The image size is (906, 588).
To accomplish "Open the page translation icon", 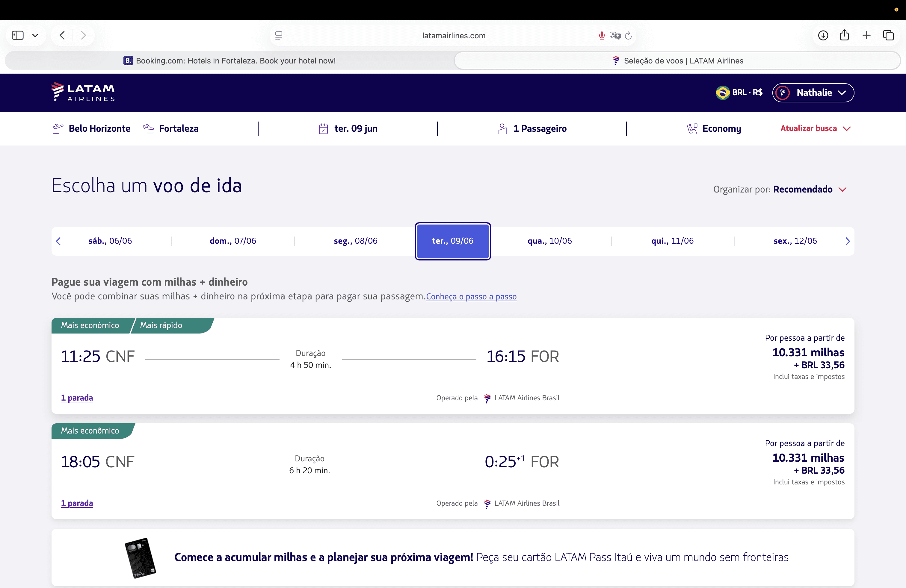I will 615,35.
